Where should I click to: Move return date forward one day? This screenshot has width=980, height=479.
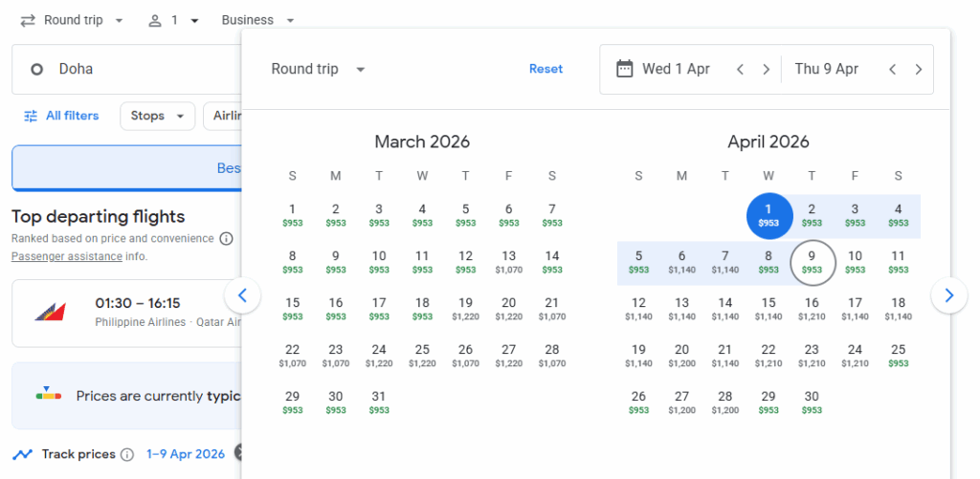pyautogui.click(x=918, y=69)
